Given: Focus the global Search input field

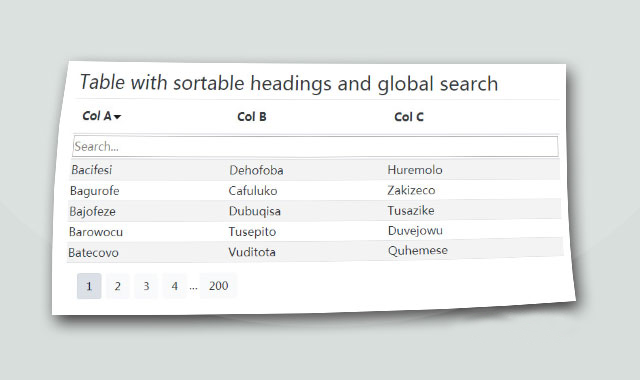Looking at the screenshot, I should (316, 146).
